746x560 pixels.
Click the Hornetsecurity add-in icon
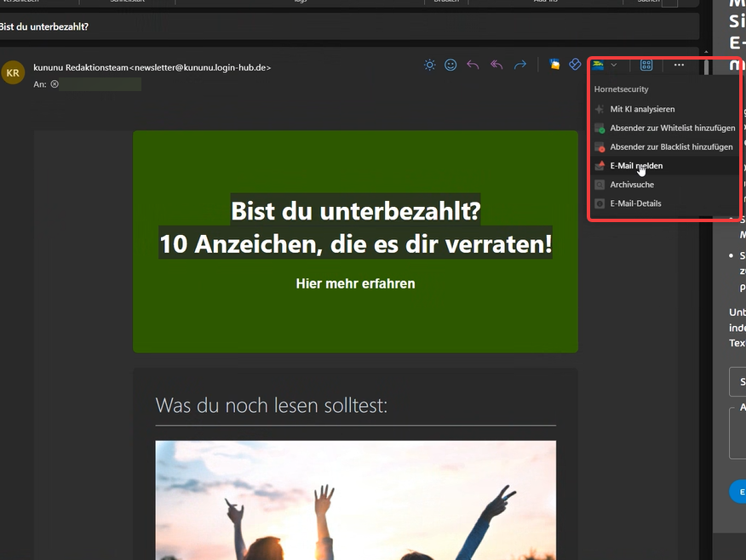coord(598,66)
